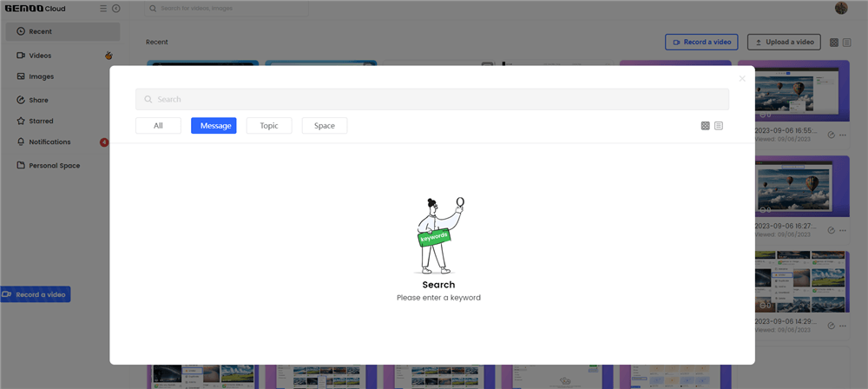
Task: Open the 2023-09-06 14:29 video thumbnail
Action: [x=801, y=281]
